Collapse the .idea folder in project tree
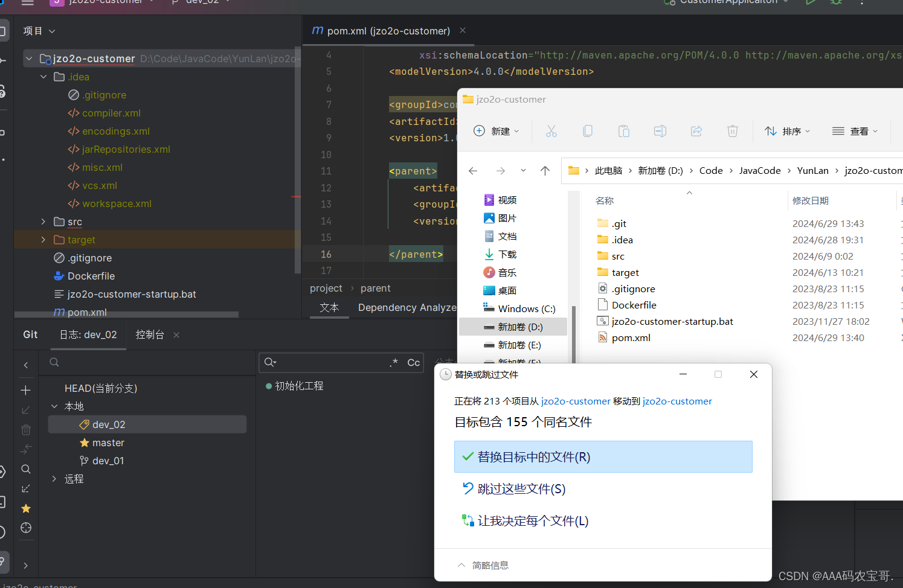903x588 pixels. pyautogui.click(x=43, y=77)
